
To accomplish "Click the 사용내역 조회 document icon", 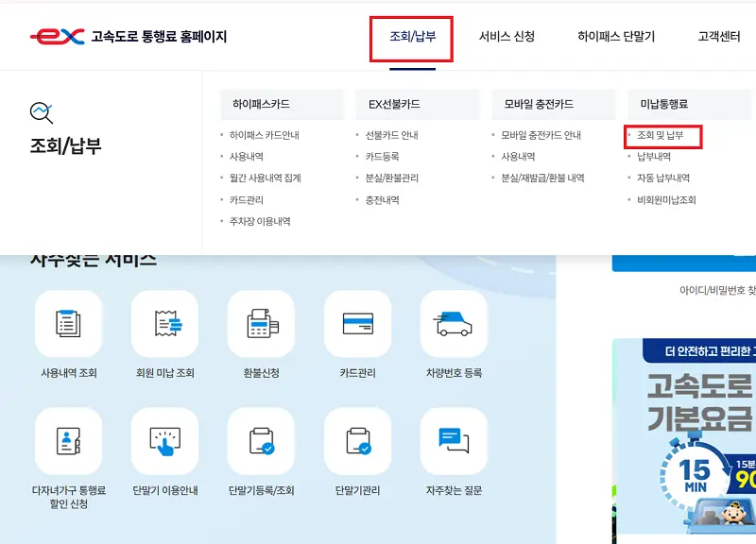I will [68, 324].
